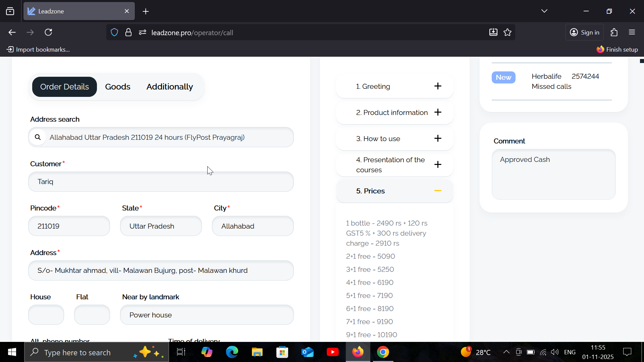Screen dimensions: 644x362
Task: Open site permissions icon in address bar
Action: (x=143, y=33)
